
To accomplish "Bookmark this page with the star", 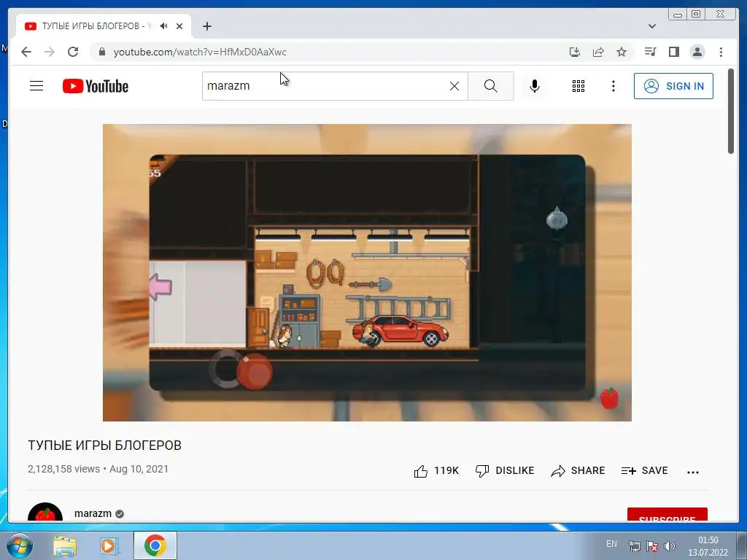I will 622,52.
